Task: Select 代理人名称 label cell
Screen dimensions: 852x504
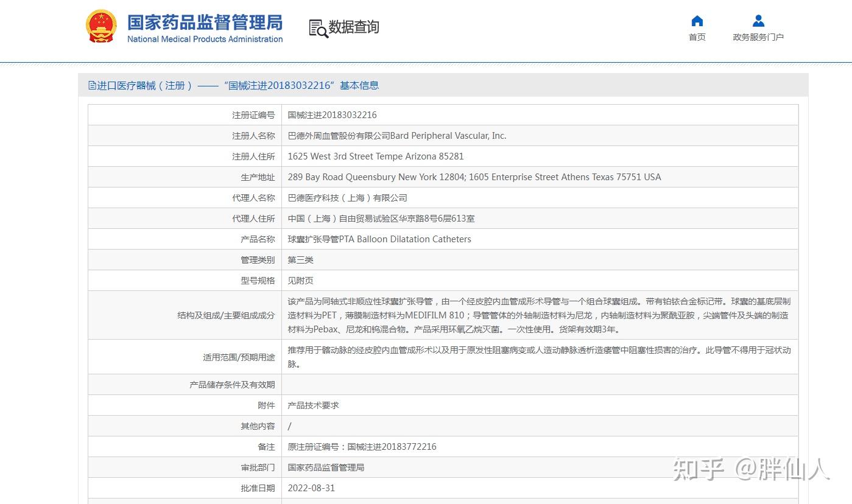Action: [185, 198]
